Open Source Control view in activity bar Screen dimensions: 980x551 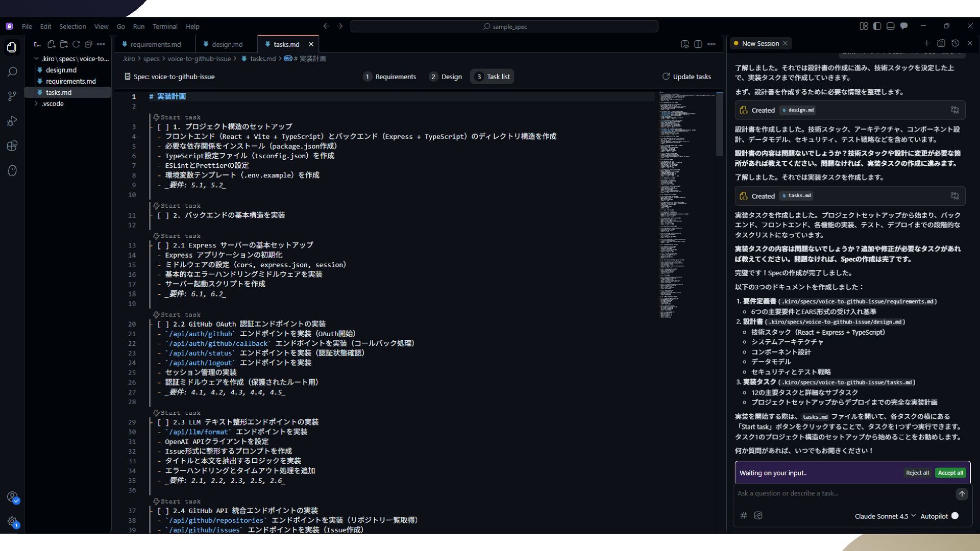(x=12, y=96)
